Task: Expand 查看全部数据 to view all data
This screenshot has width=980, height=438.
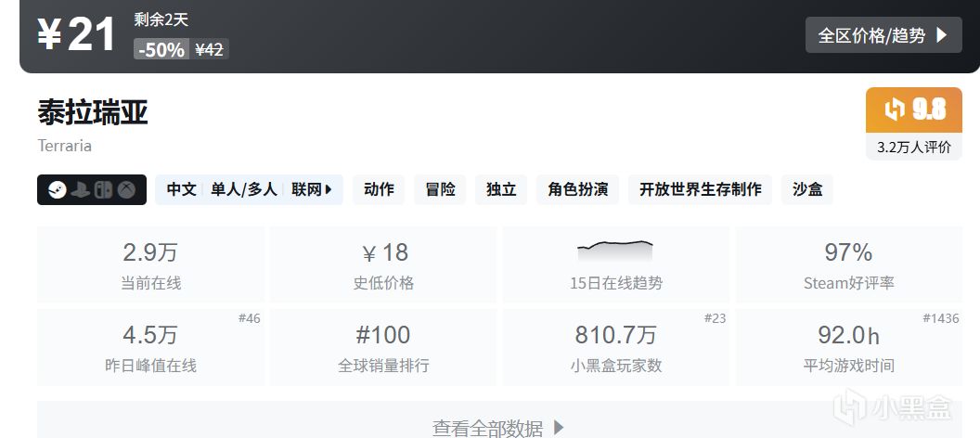Action: 499,428
